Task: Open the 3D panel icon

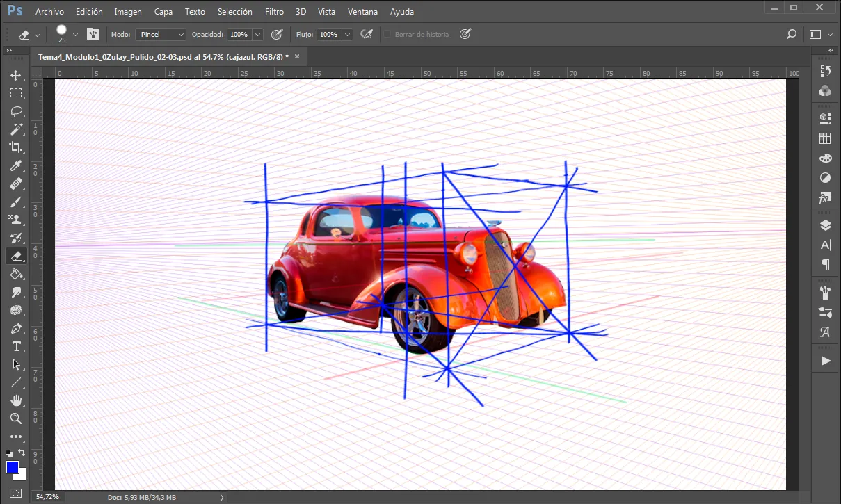Action: [826, 117]
